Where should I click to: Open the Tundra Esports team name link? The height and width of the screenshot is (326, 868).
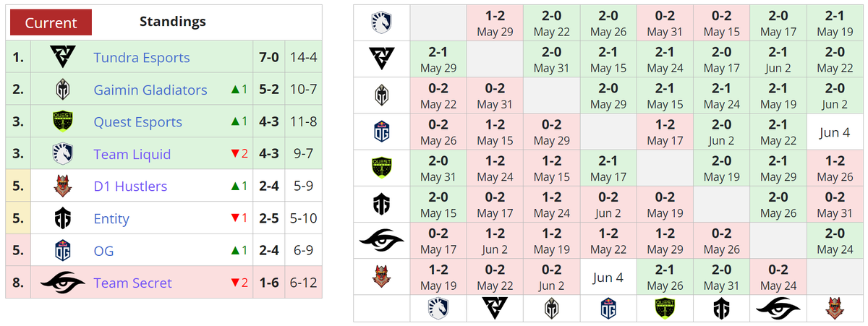click(141, 58)
